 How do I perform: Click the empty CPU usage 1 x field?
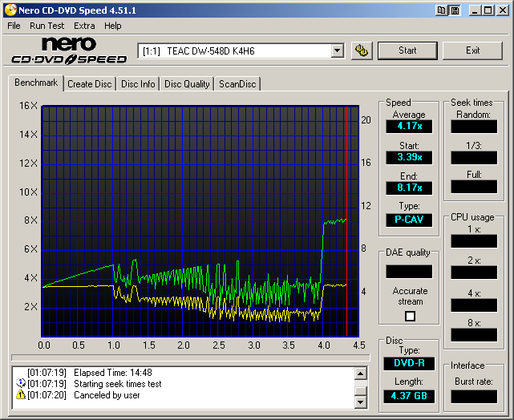tap(474, 241)
